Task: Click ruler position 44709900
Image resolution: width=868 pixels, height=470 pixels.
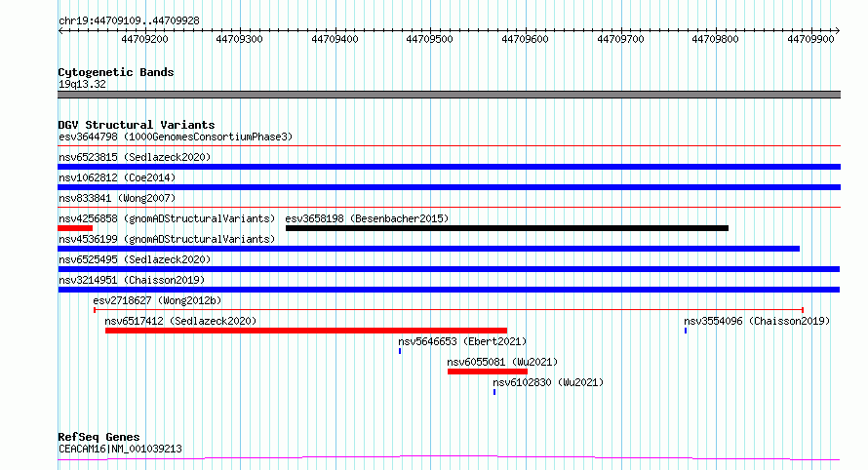Action: (x=810, y=39)
